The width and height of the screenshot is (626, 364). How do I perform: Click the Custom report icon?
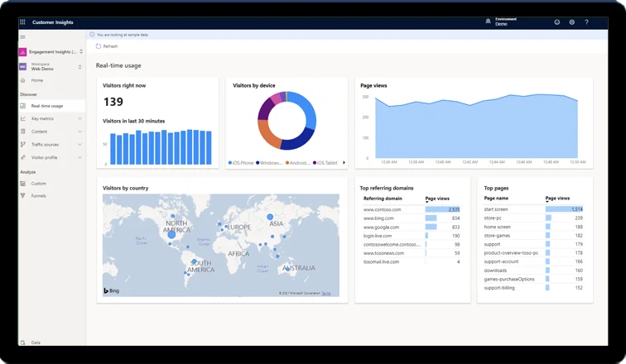(x=23, y=184)
